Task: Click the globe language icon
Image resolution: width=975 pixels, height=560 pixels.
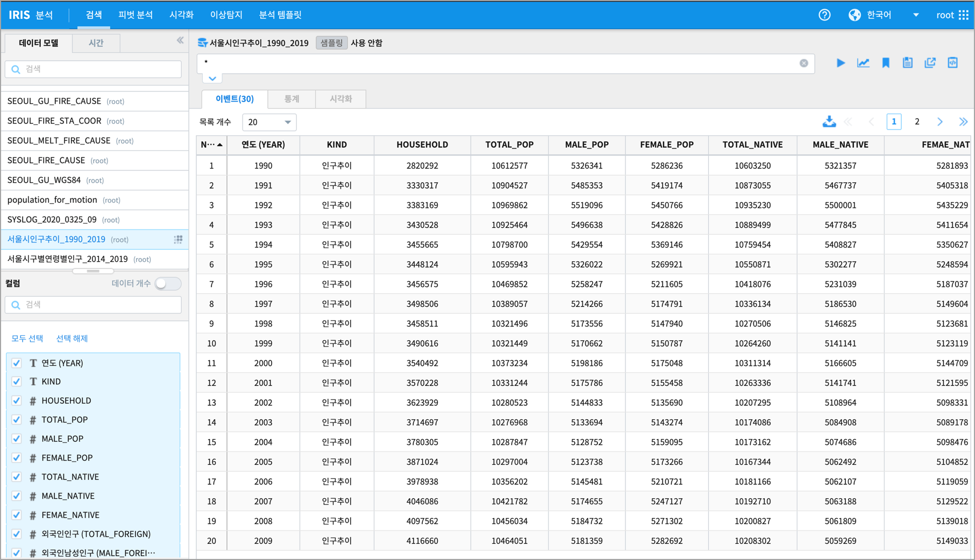Action: pyautogui.click(x=855, y=15)
